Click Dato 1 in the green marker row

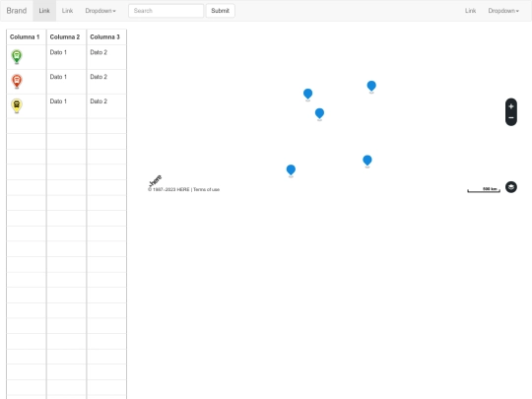[x=58, y=52]
